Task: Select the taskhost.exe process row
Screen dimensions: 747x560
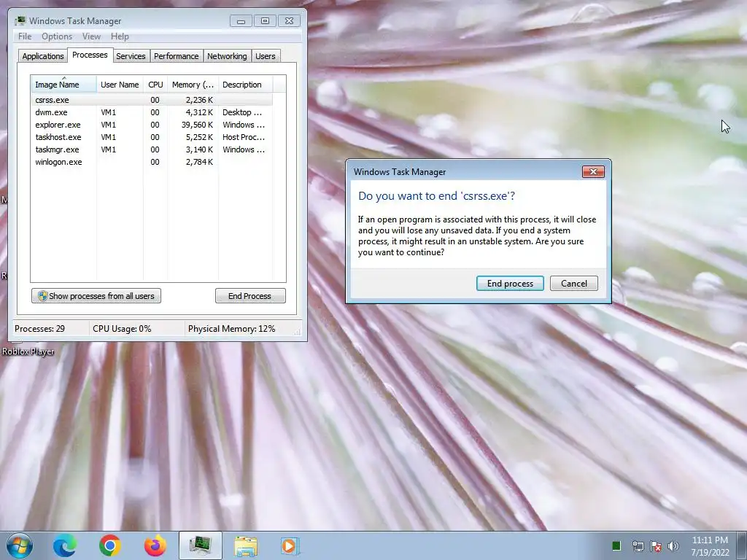Action: 152,137
